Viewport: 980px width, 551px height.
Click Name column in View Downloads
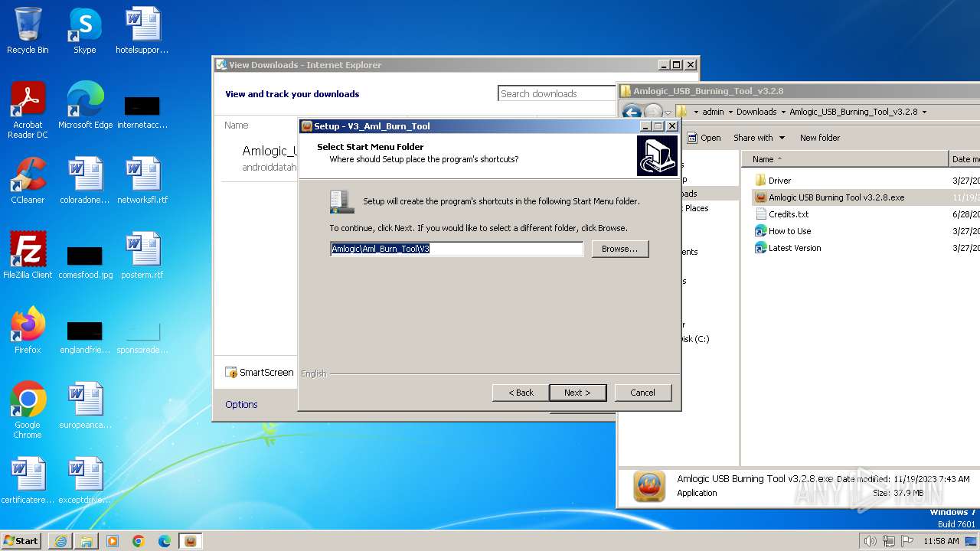coord(237,126)
